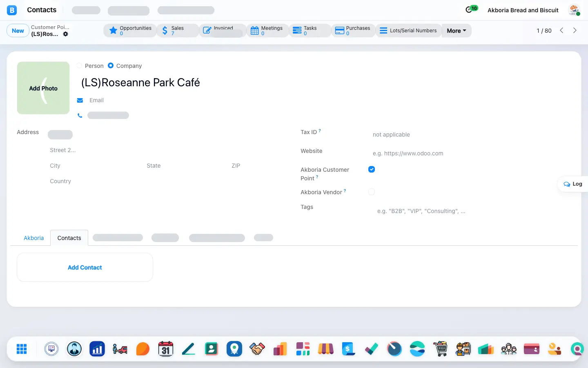Open the Tasks smart button
Image resolution: width=588 pixels, height=368 pixels.
click(x=310, y=31)
